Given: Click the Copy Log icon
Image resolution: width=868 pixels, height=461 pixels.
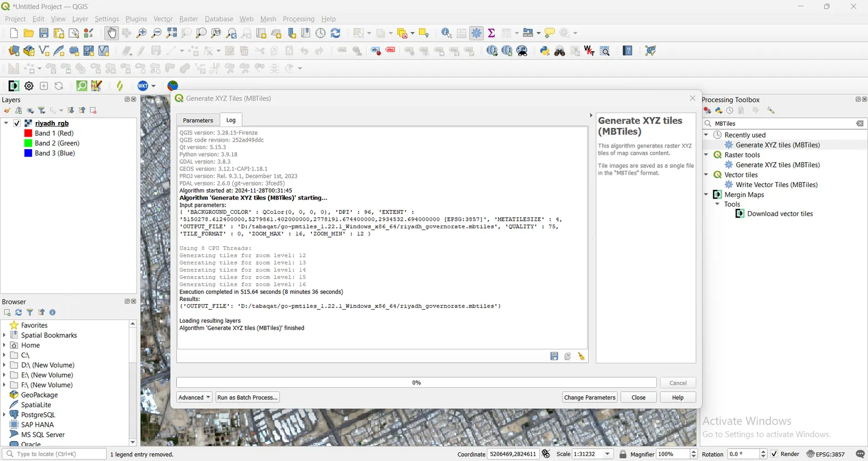Looking at the screenshot, I should tap(568, 356).
